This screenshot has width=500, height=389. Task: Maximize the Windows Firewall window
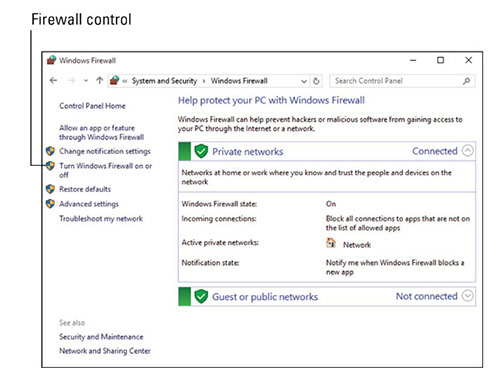coord(440,60)
